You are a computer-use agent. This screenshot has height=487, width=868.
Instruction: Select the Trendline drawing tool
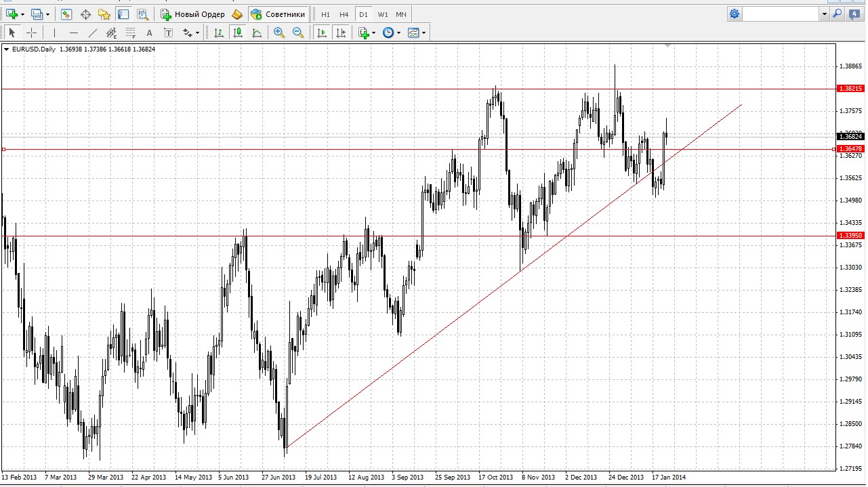(92, 33)
